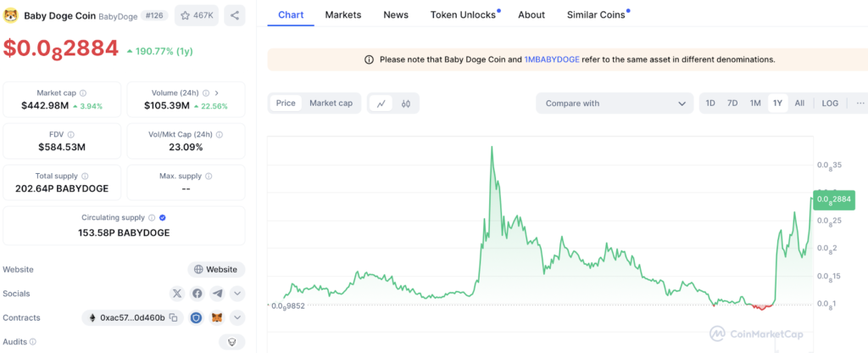Click the $0.0₈2884 price heading
Image resolution: width=868 pixels, height=353 pixels.
pyautogui.click(x=61, y=48)
